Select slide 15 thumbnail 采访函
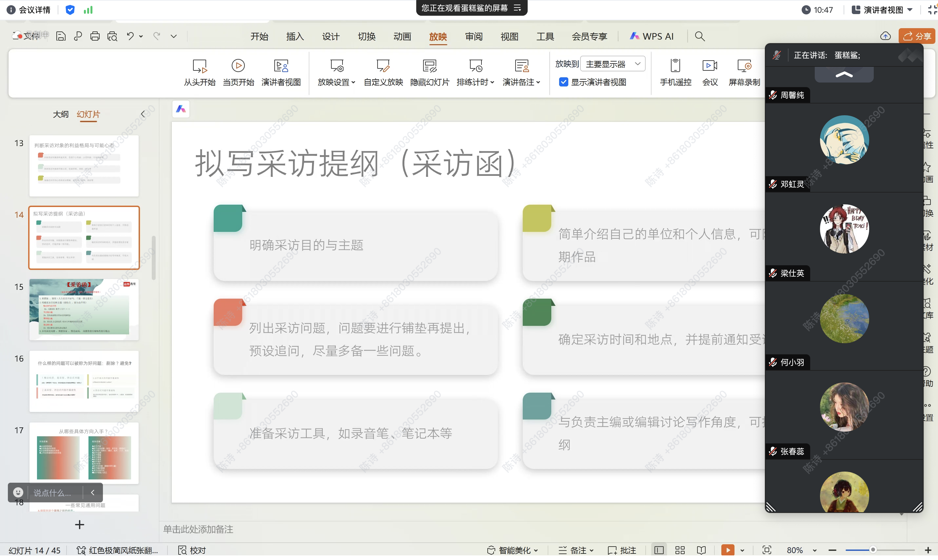Image resolution: width=938 pixels, height=560 pixels. click(x=84, y=309)
